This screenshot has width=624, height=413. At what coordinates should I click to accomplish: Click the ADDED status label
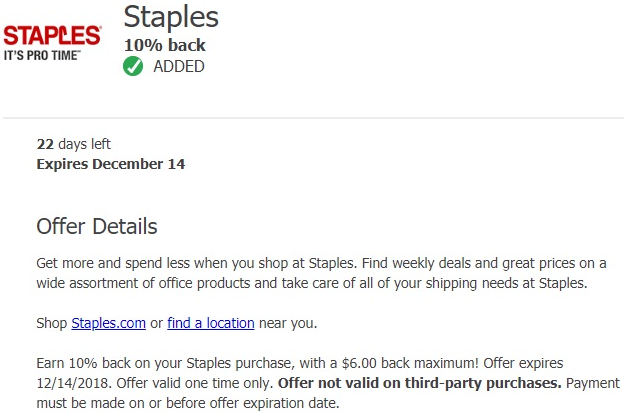click(179, 66)
